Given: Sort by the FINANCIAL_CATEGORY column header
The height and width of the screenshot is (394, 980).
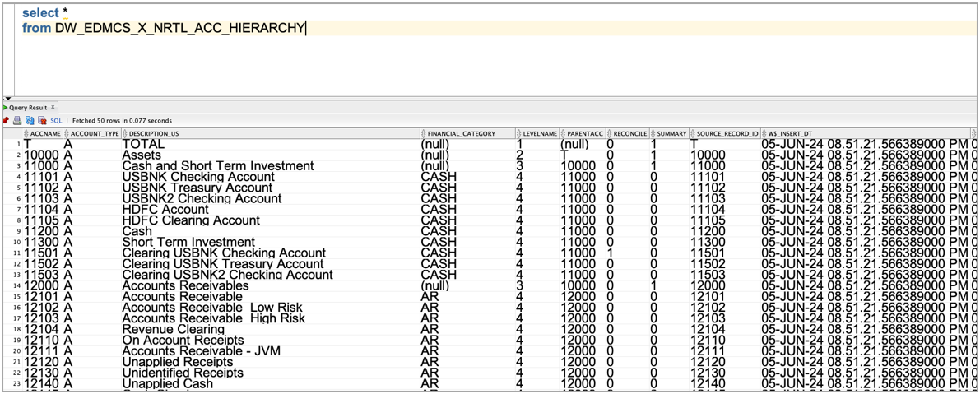Looking at the screenshot, I should point(467,133).
